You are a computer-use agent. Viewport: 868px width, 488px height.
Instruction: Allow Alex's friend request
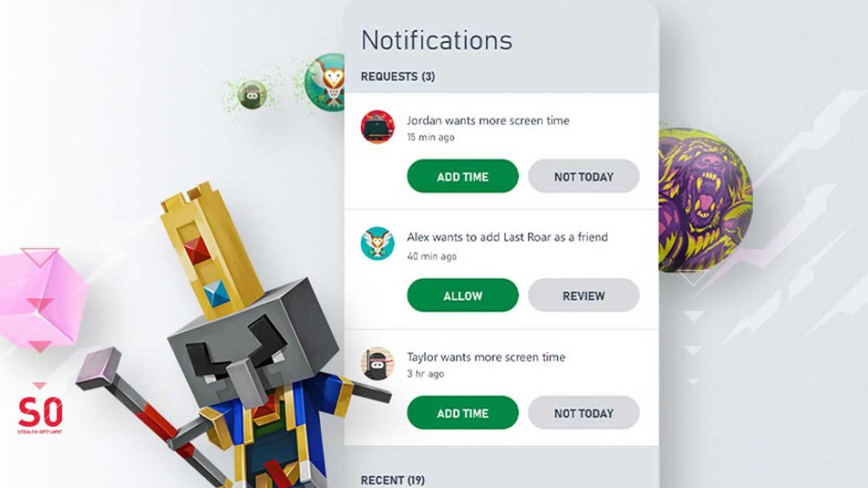[463, 296]
